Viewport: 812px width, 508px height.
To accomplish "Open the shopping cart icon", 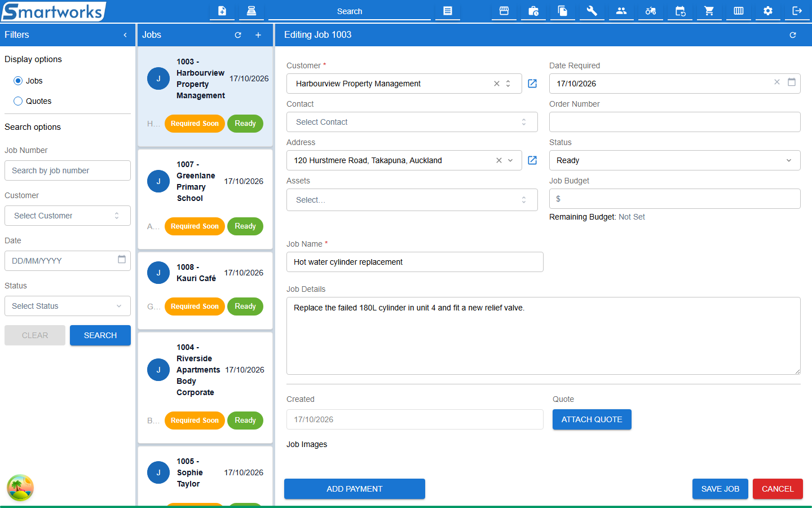I will (x=709, y=11).
